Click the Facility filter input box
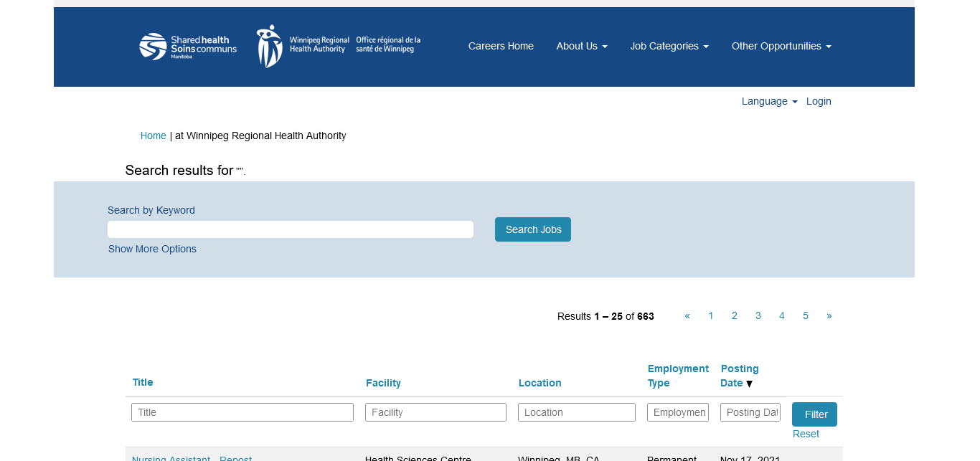 (435, 412)
